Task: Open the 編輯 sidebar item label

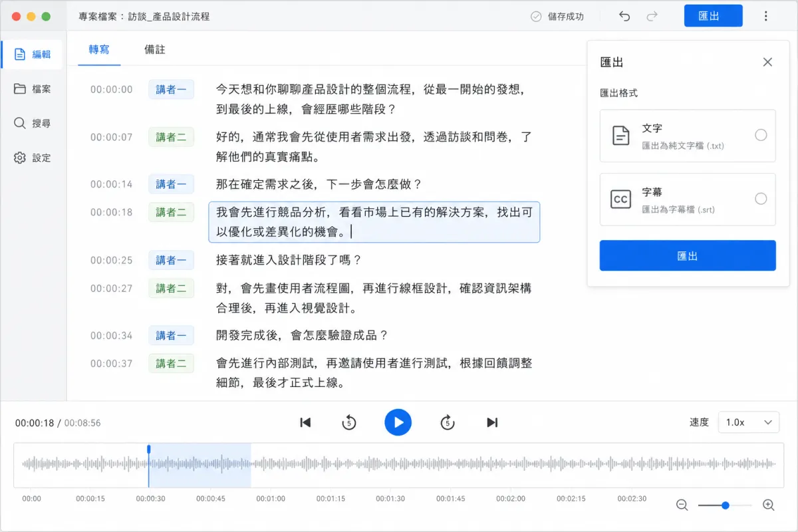Action: pos(41,55)
